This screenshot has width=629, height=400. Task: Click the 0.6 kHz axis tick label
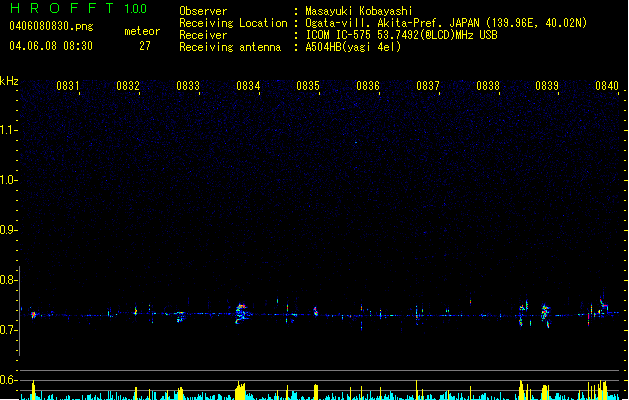click(9, 380)
